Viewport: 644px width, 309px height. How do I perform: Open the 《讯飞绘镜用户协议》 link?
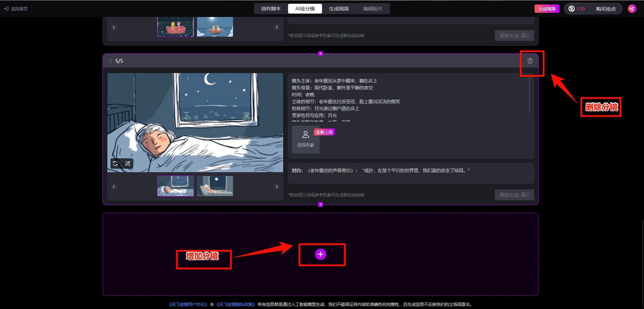(188, 304)
